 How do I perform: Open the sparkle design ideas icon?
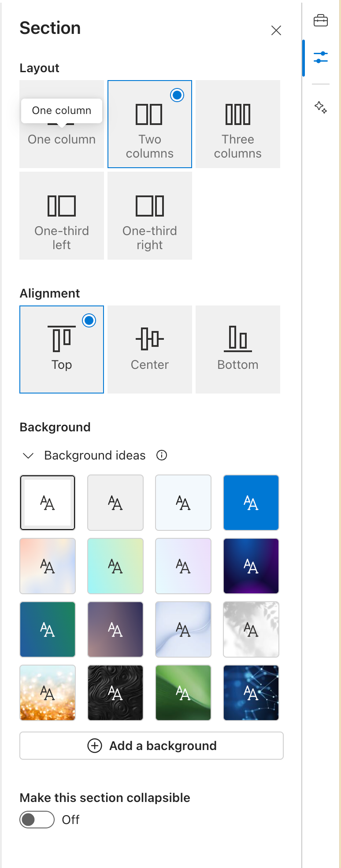320,107
